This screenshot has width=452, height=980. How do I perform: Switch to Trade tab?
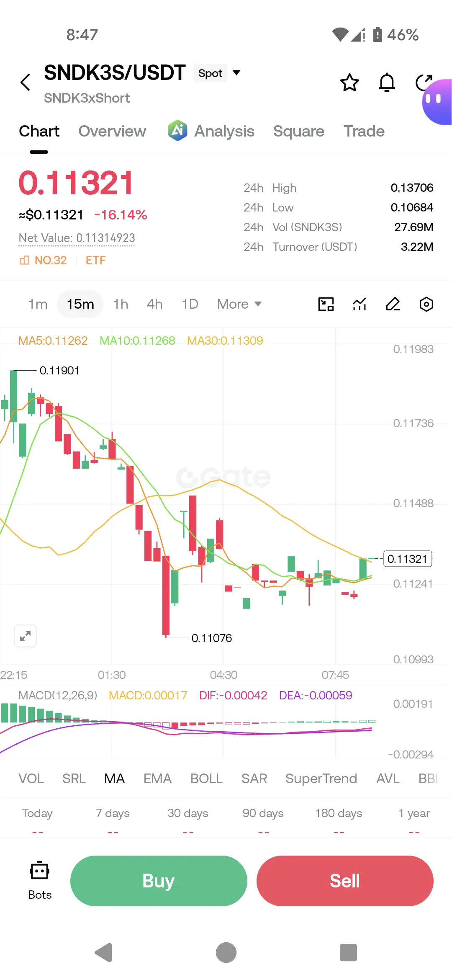click(x=364, y=131)
